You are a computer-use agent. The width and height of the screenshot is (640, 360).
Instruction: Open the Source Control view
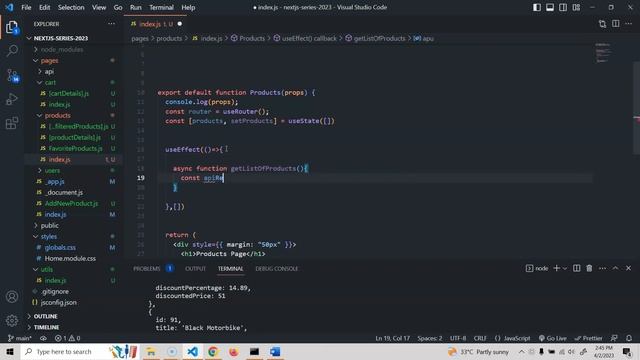(12, 75)
